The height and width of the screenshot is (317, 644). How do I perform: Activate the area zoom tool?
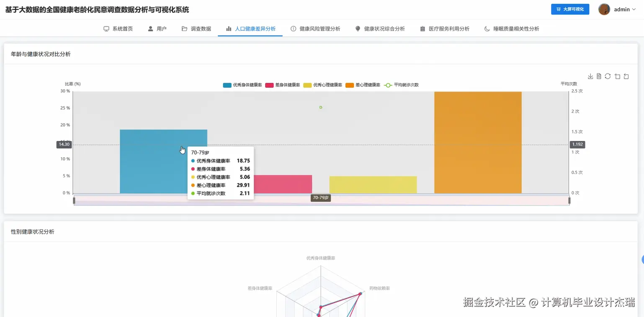click(x=617, y=76)
